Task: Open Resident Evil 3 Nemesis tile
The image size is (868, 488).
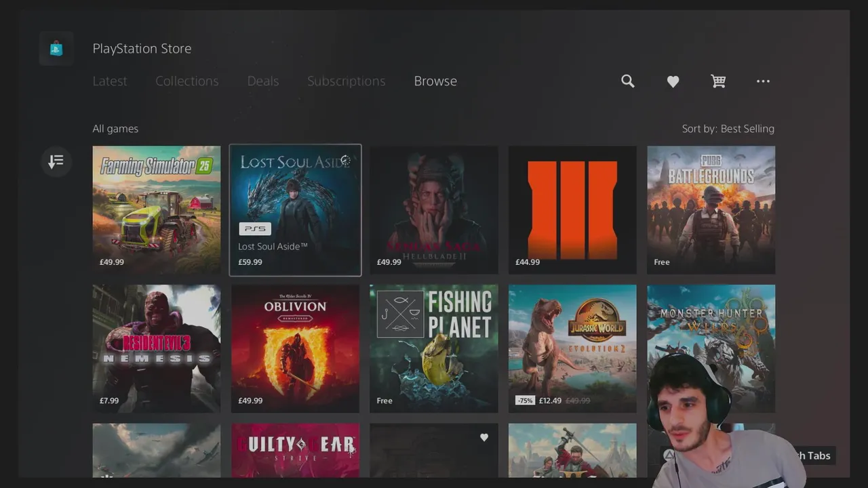Action: (157, 348)
